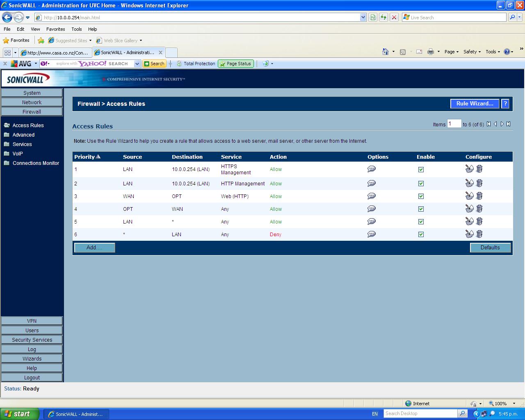Expand Suggested Sites dropdown
Screen dimensions: 525x420
pyautogui.click(x=90, y=41)
